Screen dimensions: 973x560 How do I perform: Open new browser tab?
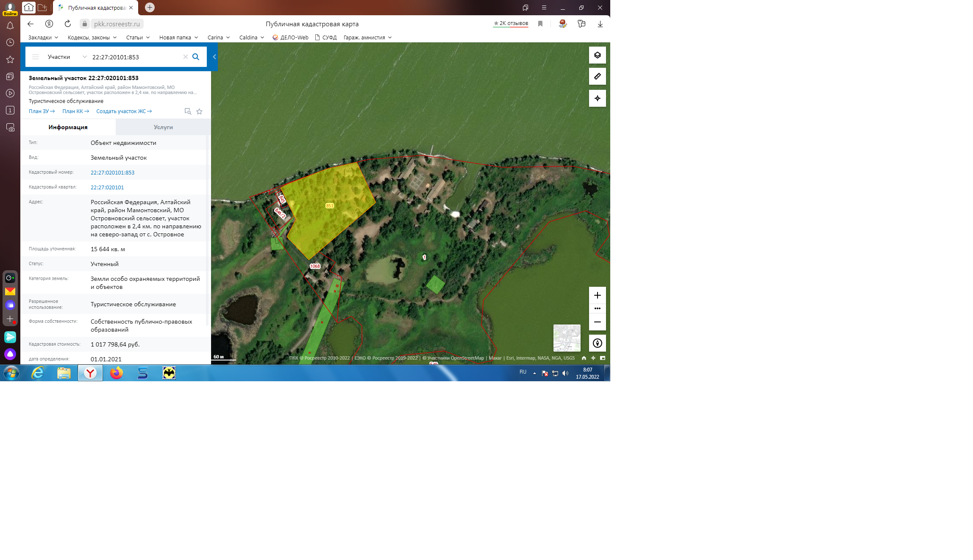(x=150, y=8)
